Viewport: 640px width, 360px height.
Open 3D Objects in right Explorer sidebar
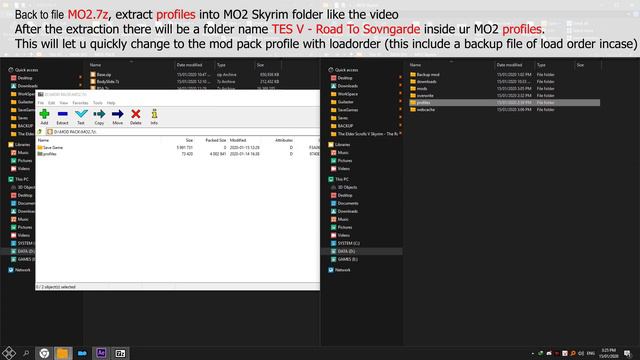[344, 187]
